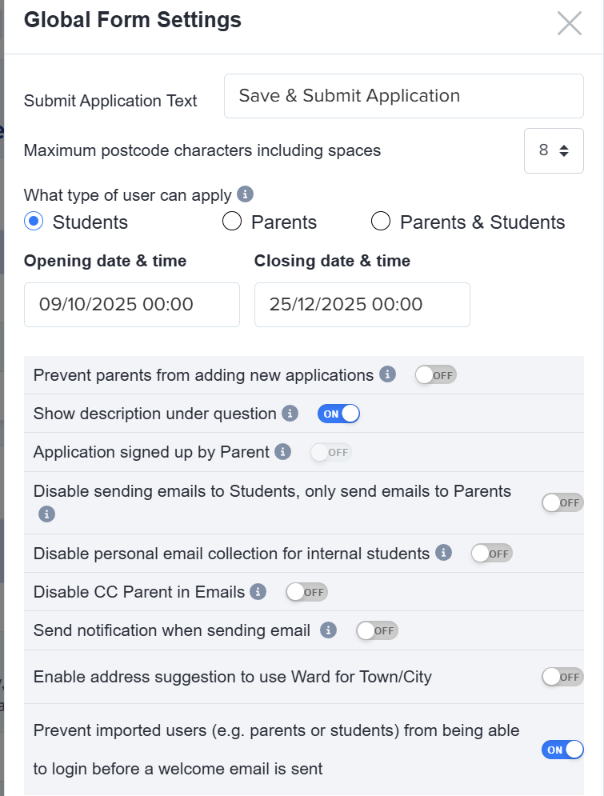Select the Parents radio option
The height and width of the screenshot is (796, 604).
tap(232, 222)
